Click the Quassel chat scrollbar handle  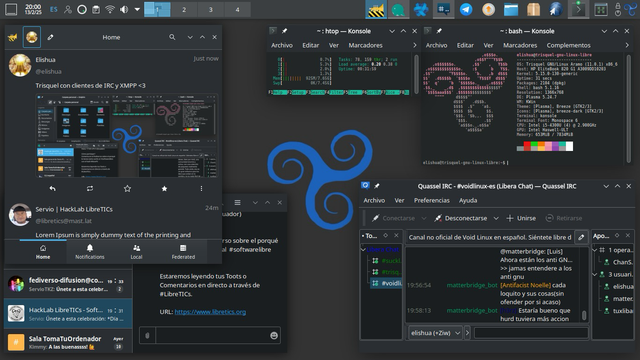(584, 315)
